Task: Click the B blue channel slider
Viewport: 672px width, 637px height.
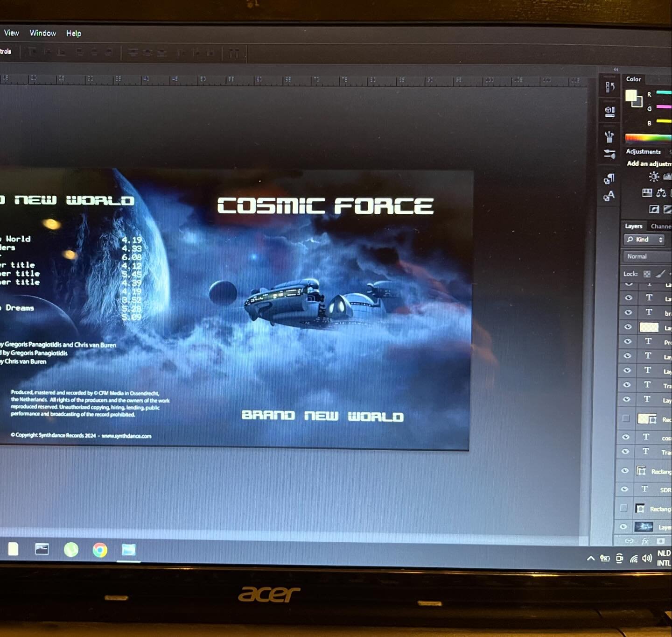Action: coord(664,121)
